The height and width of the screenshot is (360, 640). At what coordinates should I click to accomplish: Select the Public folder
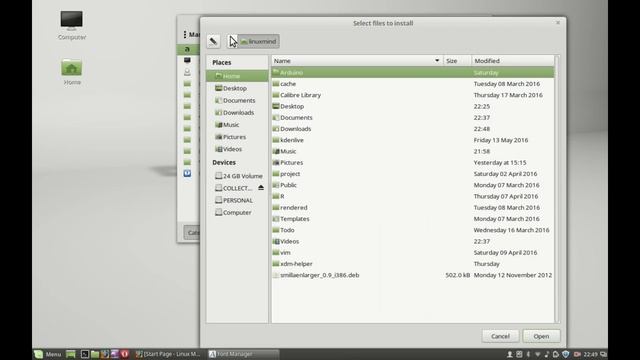[413, 185]
